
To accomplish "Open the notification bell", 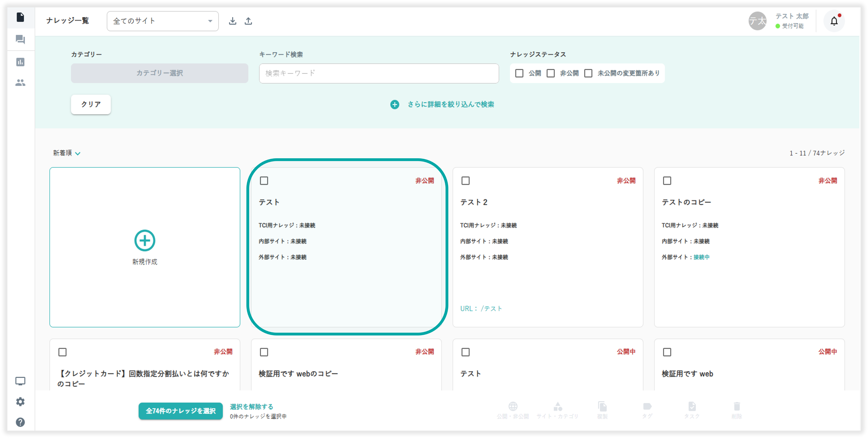I will [834, 21].
